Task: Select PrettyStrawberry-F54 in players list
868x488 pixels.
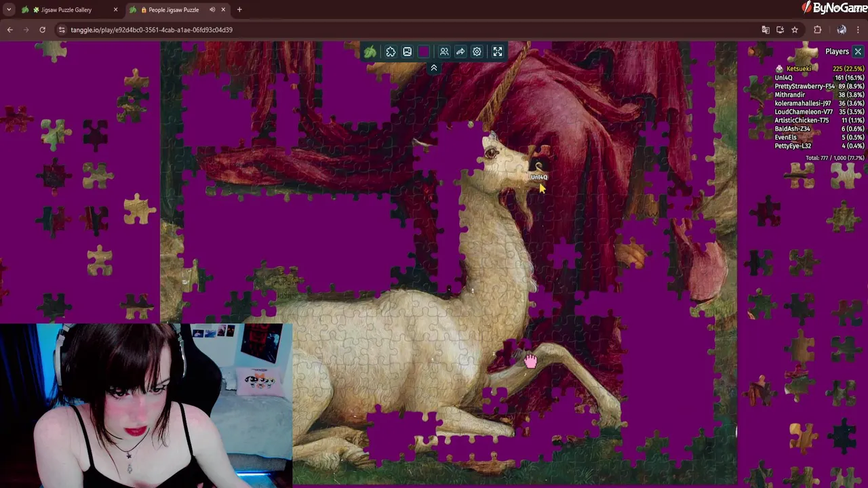Action: point(804,86)
